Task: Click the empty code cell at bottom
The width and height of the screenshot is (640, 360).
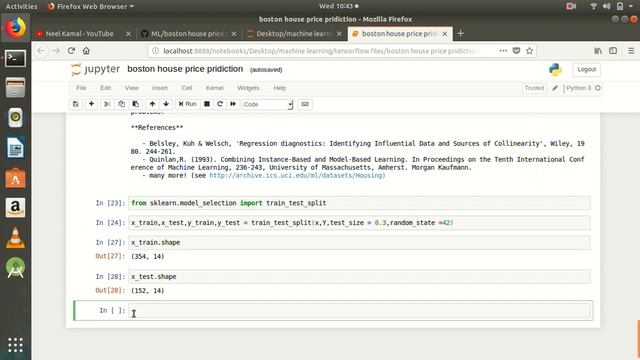Action: click(359, 311)
